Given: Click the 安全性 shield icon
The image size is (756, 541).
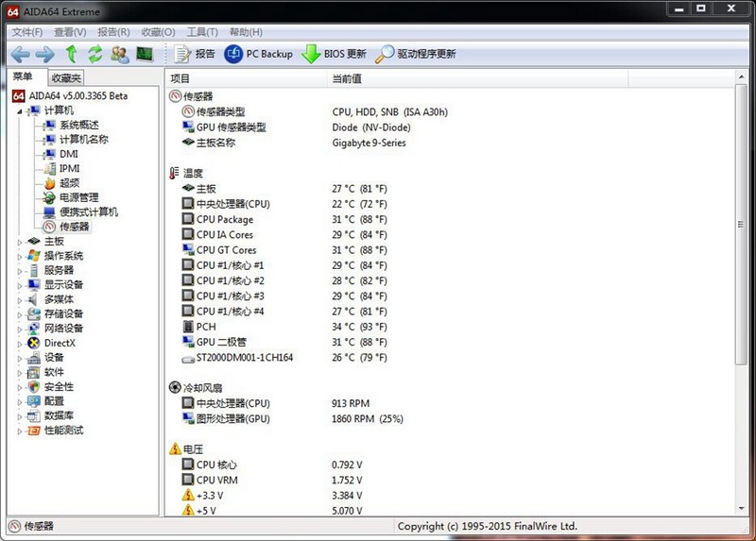Looking at the screenshot, I should 34,387.
